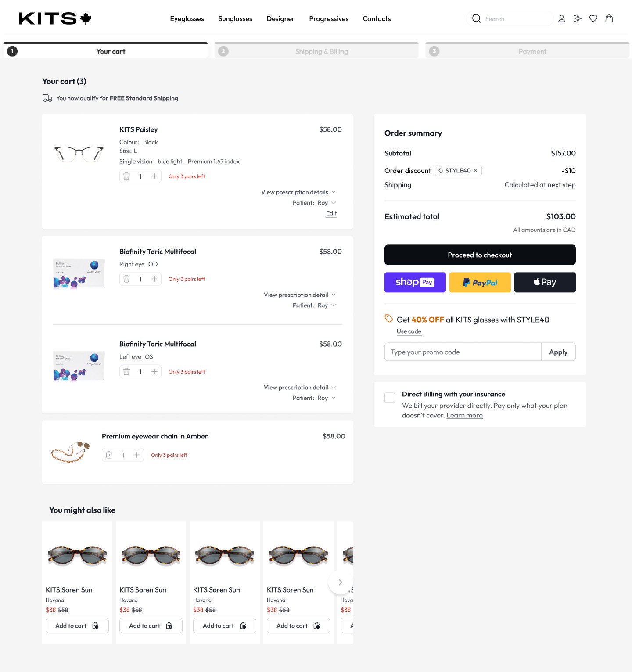This screenshot has width=632, height=672.
Task: Delete KITS Paisley using trash icon
Action: 126,176
